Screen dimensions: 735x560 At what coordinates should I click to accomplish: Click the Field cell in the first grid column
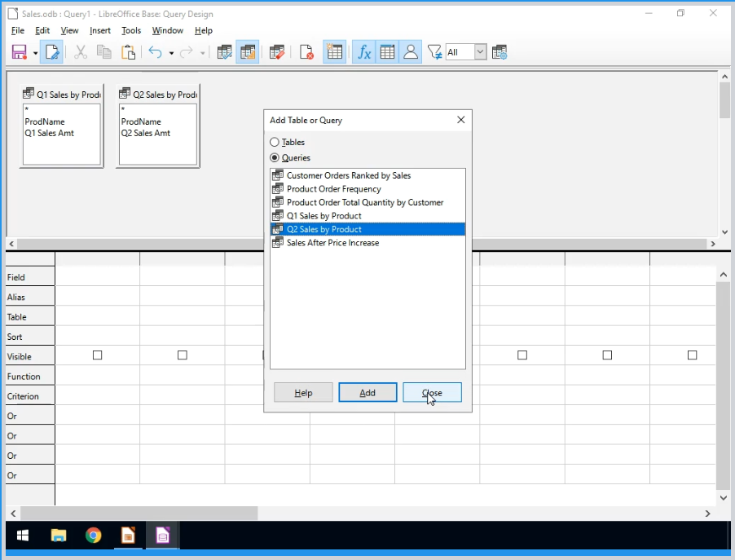pyautogui.click(x=98, y=276)
